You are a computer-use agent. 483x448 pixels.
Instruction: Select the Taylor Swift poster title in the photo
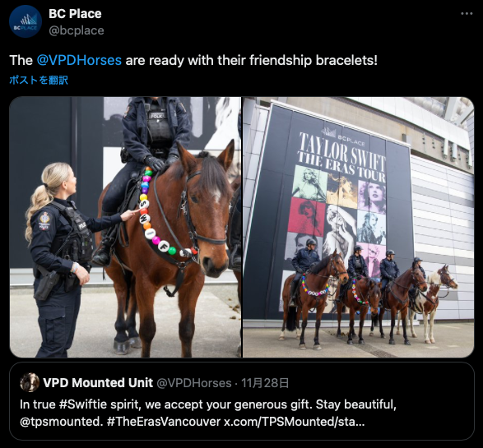pos(342,157)
